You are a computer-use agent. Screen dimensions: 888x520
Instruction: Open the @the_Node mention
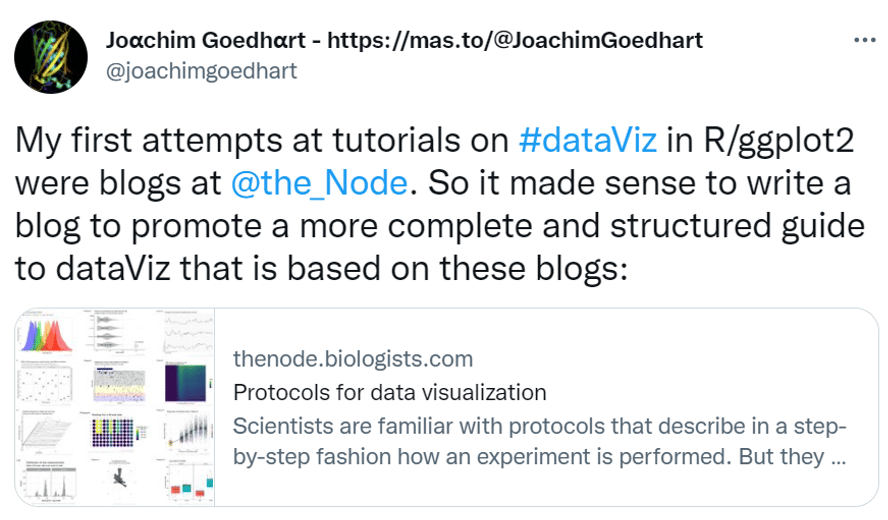[x=320, y=184]
